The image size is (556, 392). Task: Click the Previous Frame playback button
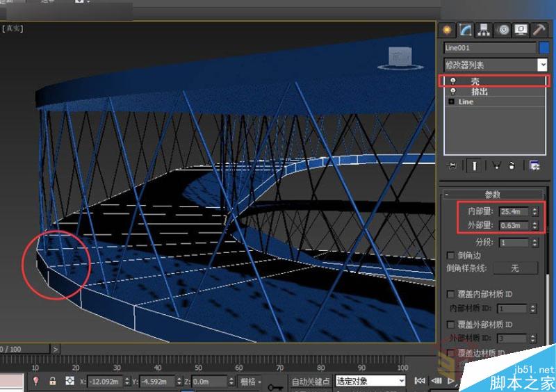tap(436, 381)
